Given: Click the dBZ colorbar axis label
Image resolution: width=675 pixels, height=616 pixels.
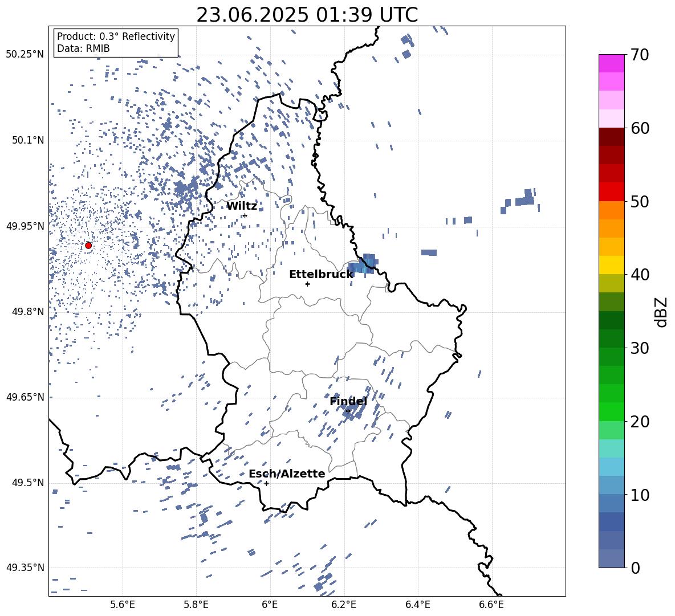Looking at the screenshot, I should pyautogui.click(x=662, y=312).
